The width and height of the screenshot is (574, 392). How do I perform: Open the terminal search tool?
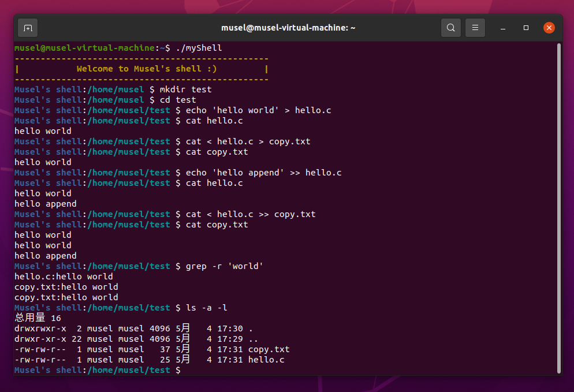pos(450,28)
